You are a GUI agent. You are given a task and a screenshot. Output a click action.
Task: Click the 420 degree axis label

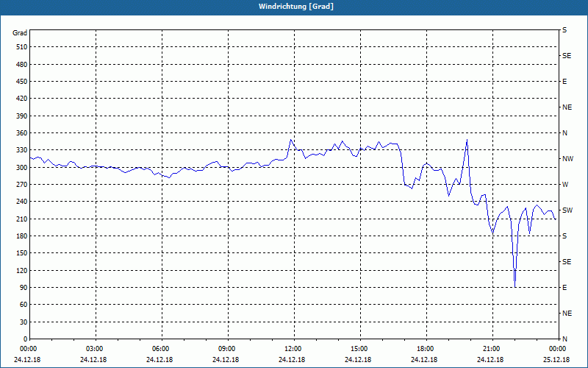[x=22, y=99]
